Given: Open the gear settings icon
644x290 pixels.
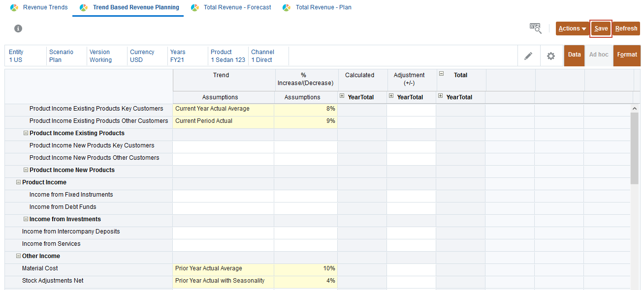Looking at the screenshot, I should 551,56.
